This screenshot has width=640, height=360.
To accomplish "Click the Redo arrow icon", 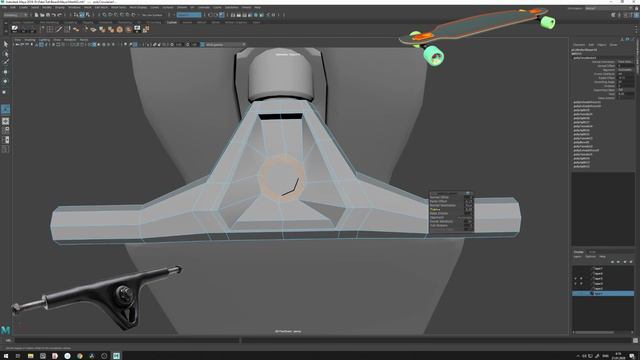I will click(59, 15).
